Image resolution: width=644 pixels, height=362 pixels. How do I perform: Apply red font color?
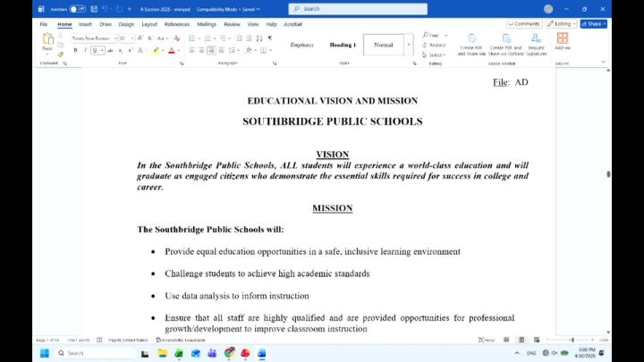[x=172, y=50]
